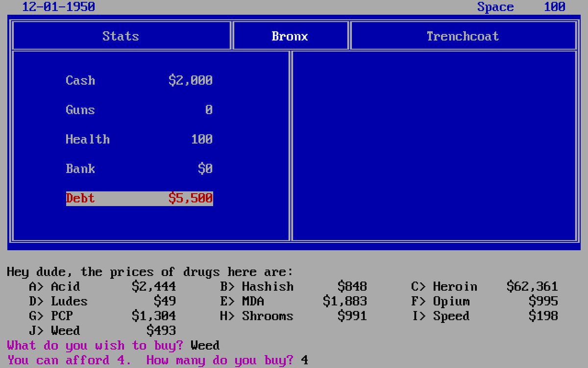Click the Bank amount $0

point(205,169)
